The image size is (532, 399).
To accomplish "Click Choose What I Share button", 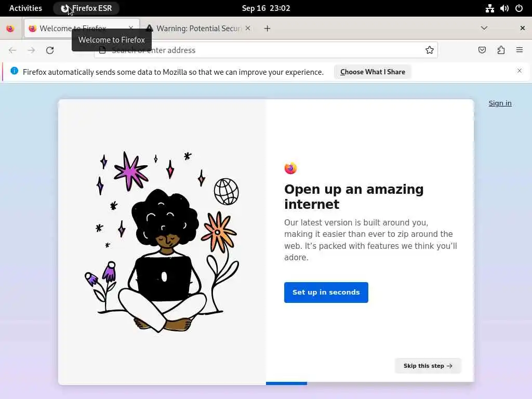I will [373, 72].
